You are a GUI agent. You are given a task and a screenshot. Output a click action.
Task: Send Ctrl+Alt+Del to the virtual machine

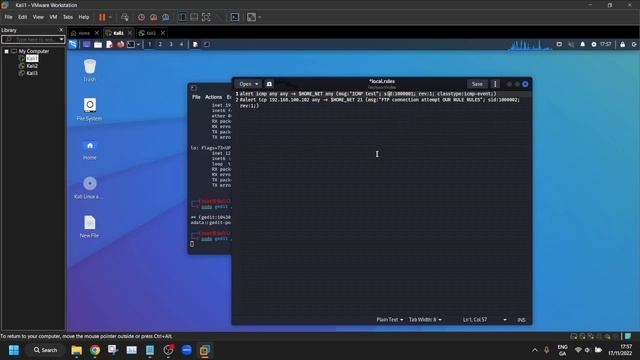(x=125, y=17)
